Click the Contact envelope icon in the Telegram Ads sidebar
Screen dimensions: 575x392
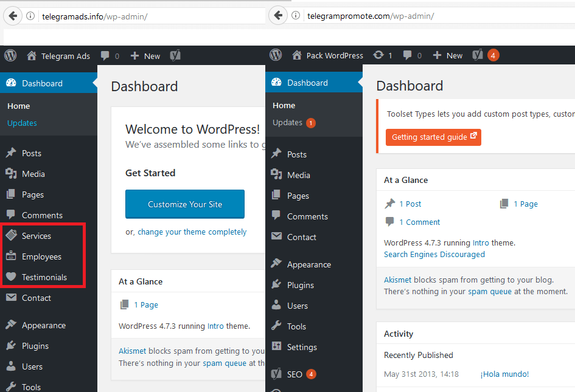tap(11, 297)
